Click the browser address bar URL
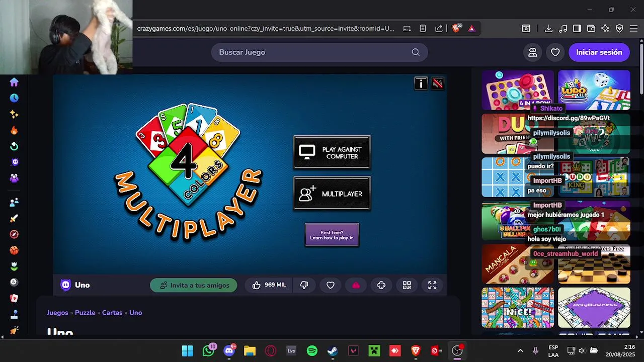 coord(266,29)
